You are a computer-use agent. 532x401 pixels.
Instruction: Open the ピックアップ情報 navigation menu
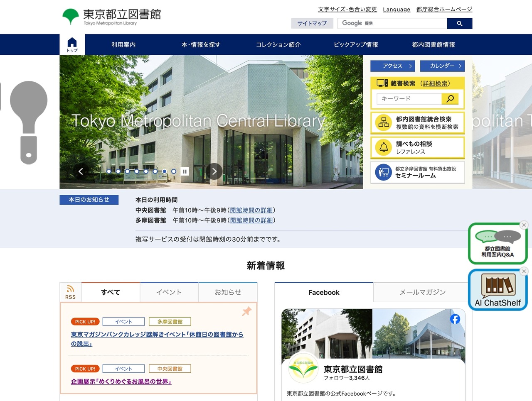point(356,44)
